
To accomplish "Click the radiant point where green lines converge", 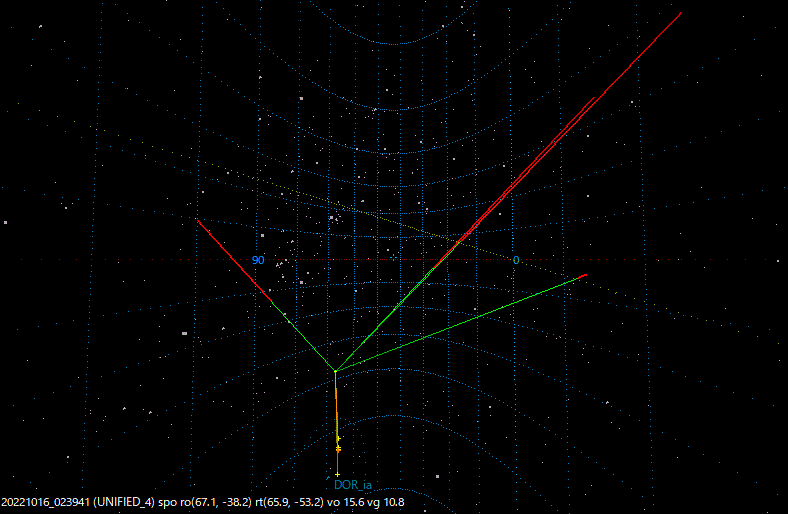I will 335,371.
